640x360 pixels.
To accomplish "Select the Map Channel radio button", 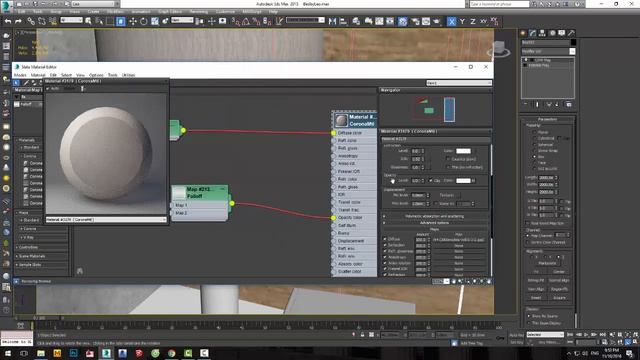I will tap(528, 236).
